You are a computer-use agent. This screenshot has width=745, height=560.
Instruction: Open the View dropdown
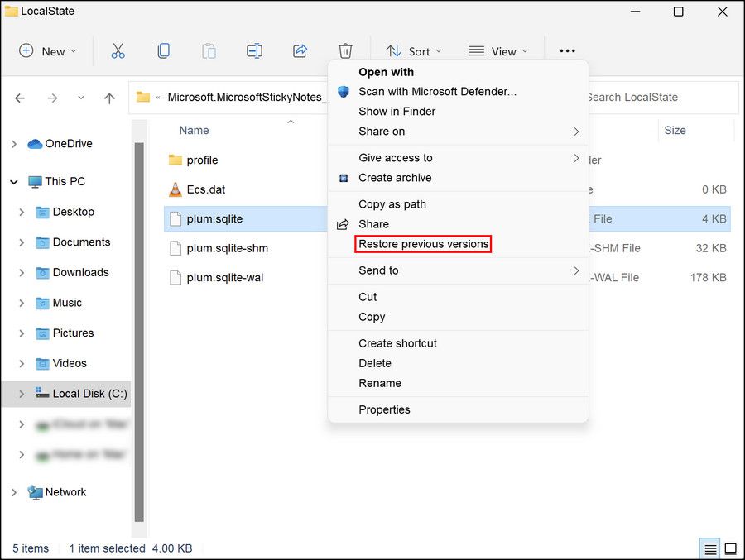[498, 51]
